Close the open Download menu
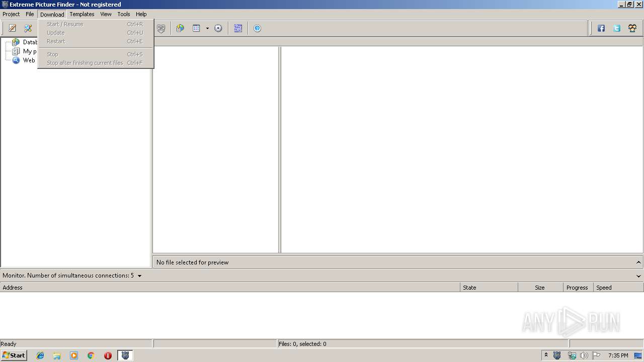 coord(52,14)
